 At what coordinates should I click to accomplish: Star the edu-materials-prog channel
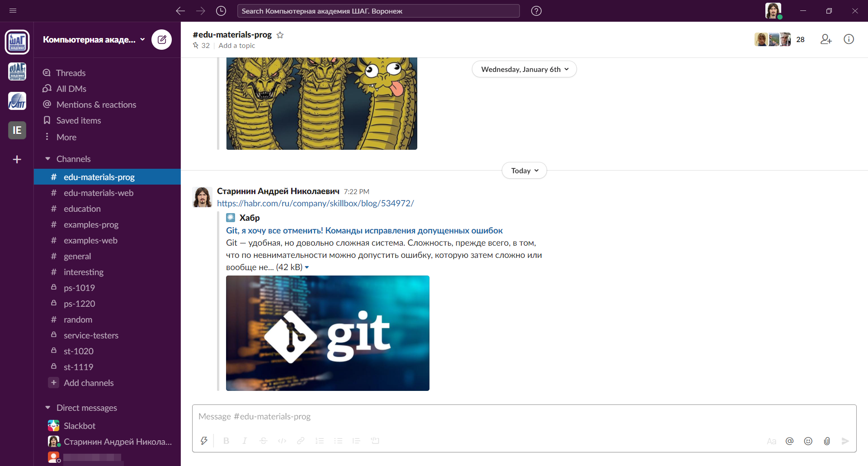coord(280,35)
